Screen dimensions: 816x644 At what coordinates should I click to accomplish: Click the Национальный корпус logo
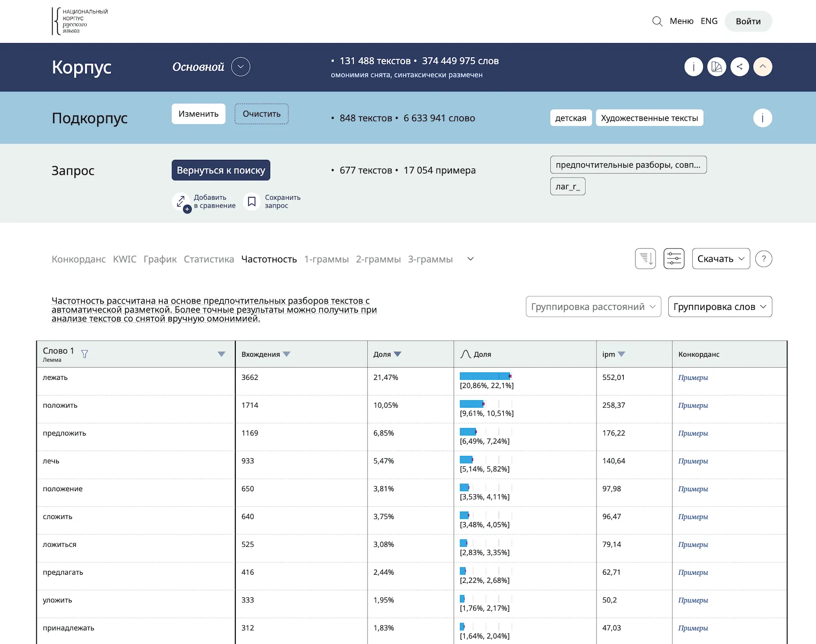click(x=80, y=21)
